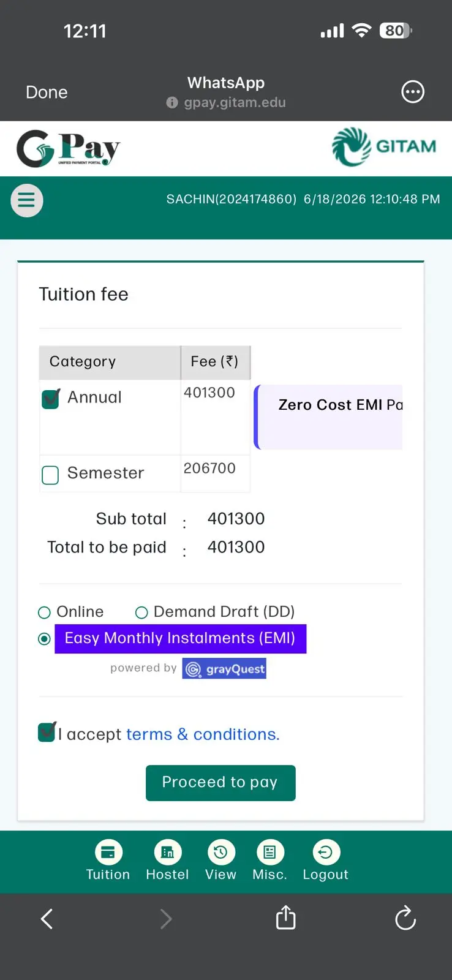Toggle the accept terms checkbox
Image resolution: width=452 pixels, height=980 pixels.
47,732
